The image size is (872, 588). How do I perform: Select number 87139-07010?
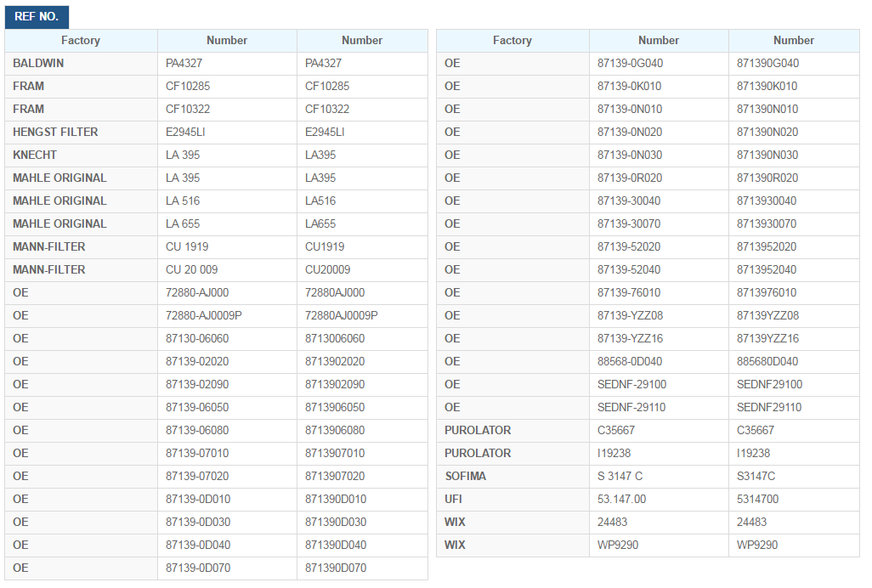197,454
